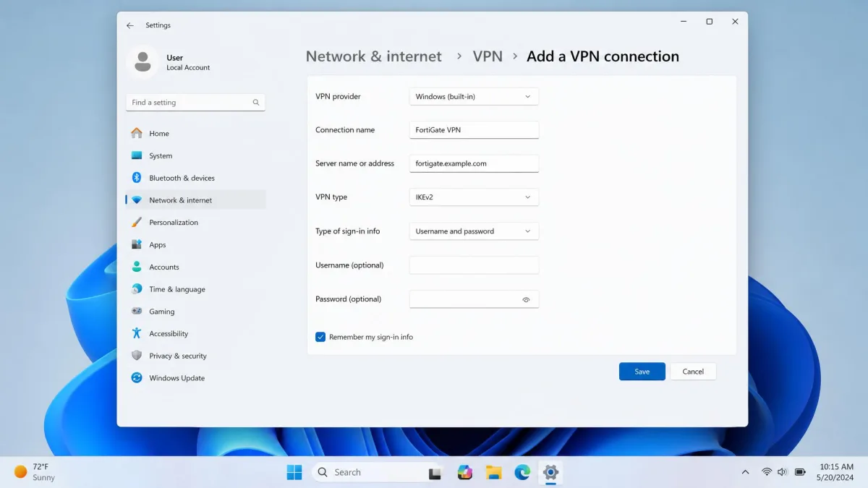
Task: Click the Personalization paintbrush icon
Action: click(137, 223)
